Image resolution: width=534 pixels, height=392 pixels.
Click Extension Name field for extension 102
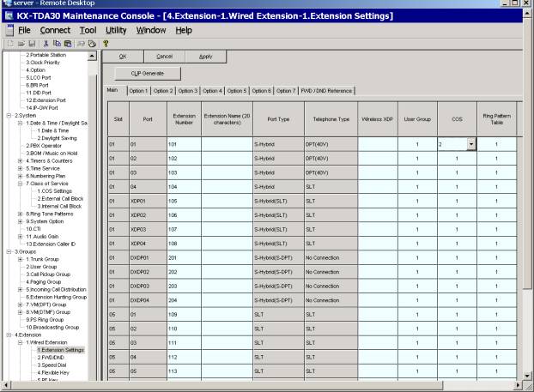[x=226, y=159]
